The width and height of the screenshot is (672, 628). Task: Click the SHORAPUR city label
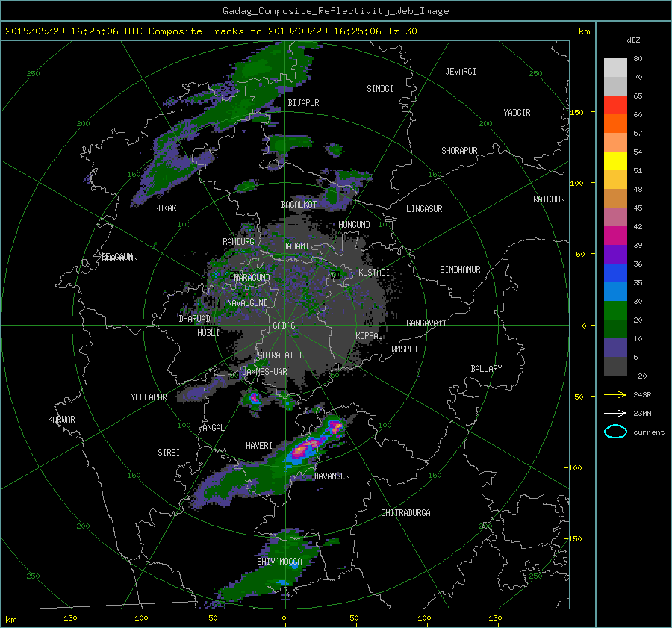[459, 150]
